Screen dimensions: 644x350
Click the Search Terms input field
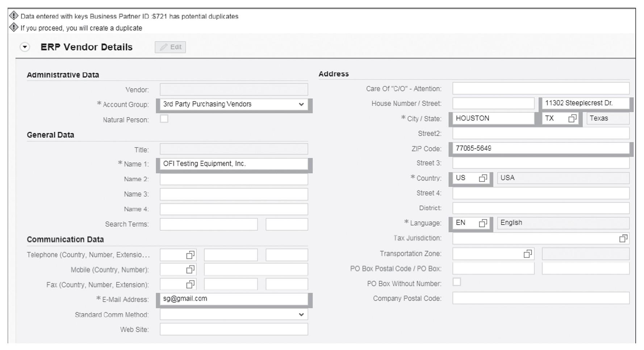click(x=208, y=224)
